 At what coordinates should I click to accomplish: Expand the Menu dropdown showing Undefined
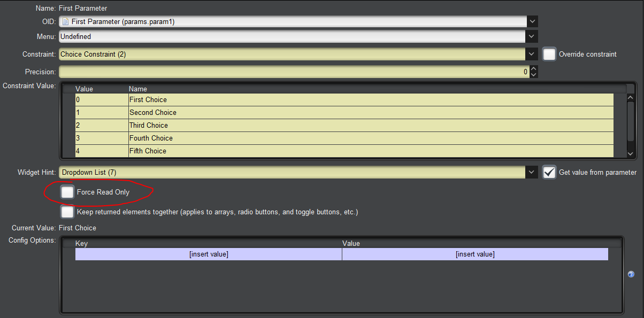coord(532,36)
